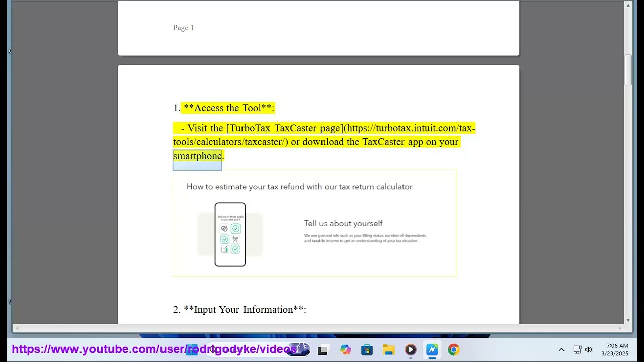The height and width of the screenshot is (362, 644).
Task: Switch to the active blue lightning app
Action: (432, 350)
